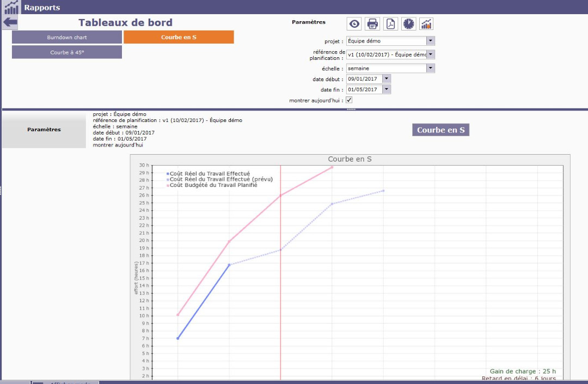Click the eye icon to display report
This screenshot has height=384, width=588.
tap(354, 24)
